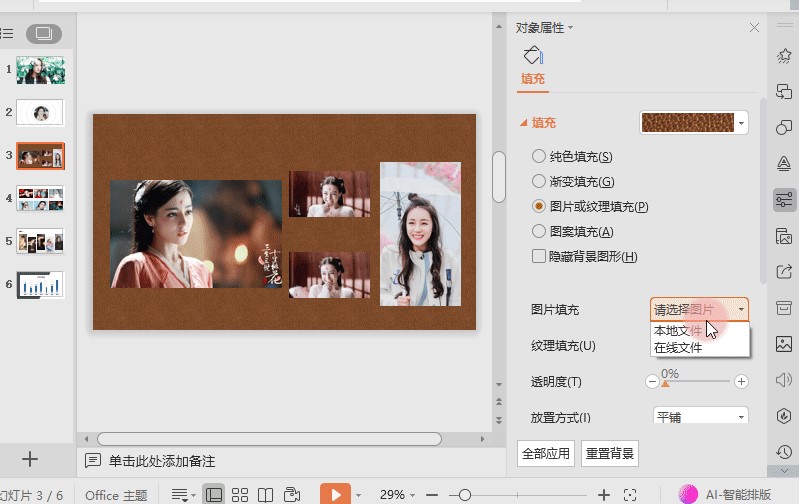Open slideshow play options dropdown arrow

[x=358, y=495]
